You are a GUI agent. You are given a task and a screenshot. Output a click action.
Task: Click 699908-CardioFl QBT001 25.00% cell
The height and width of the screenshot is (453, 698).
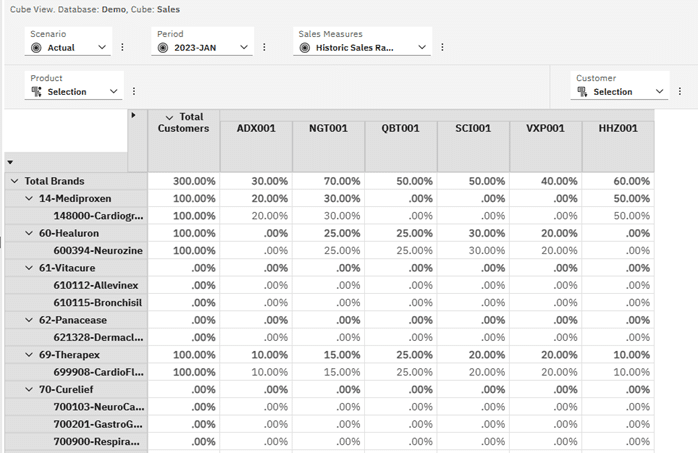[401, 372]
